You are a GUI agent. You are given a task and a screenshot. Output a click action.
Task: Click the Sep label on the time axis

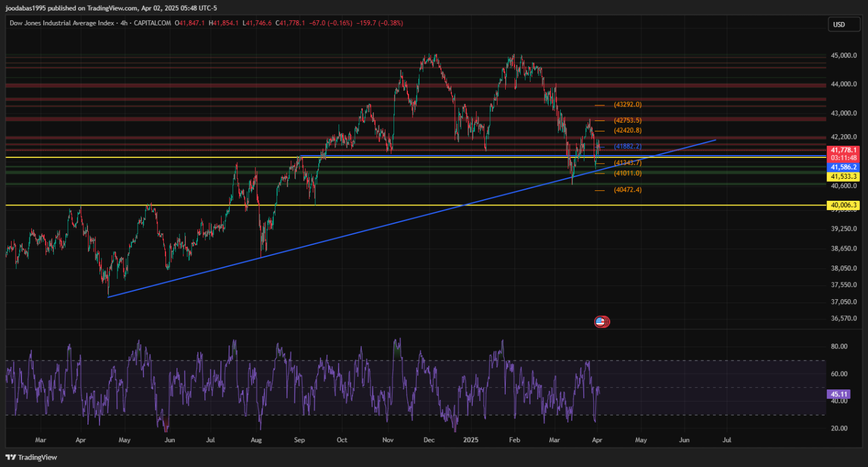point(299,440)
